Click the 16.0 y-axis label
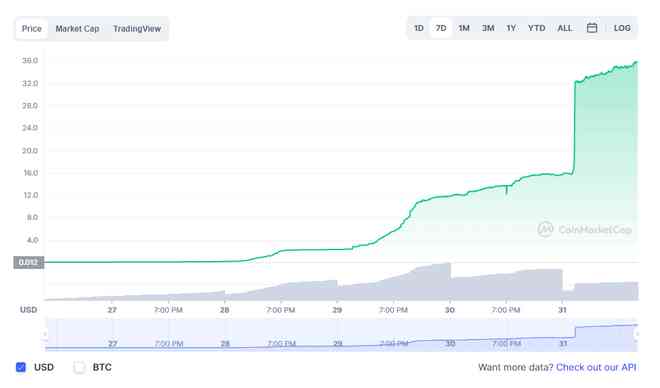Screen dimensions: 660x388 pyautogui.click(x=30, y=173)
